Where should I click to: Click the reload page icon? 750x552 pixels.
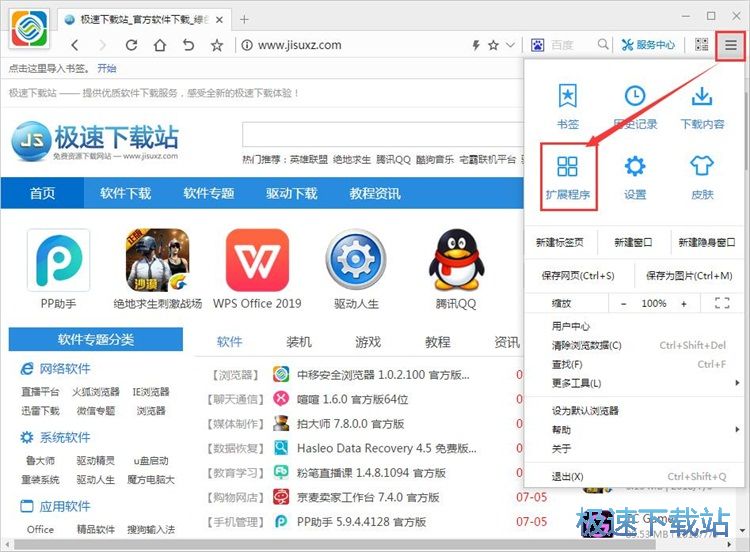[131, 45]
